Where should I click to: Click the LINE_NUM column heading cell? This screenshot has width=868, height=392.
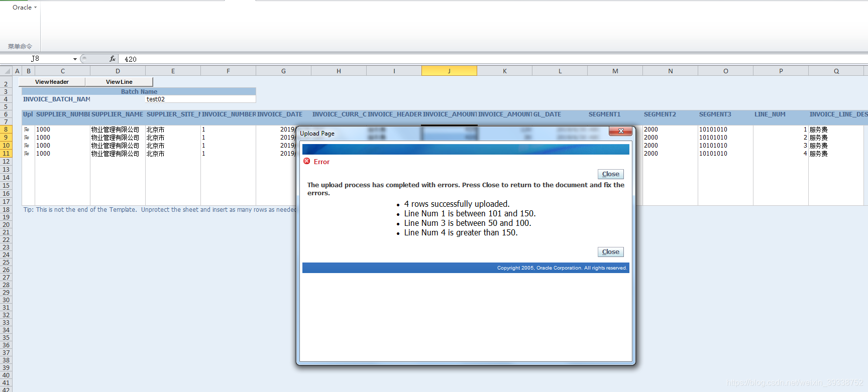pyautogui.click(x=781, y=114)
